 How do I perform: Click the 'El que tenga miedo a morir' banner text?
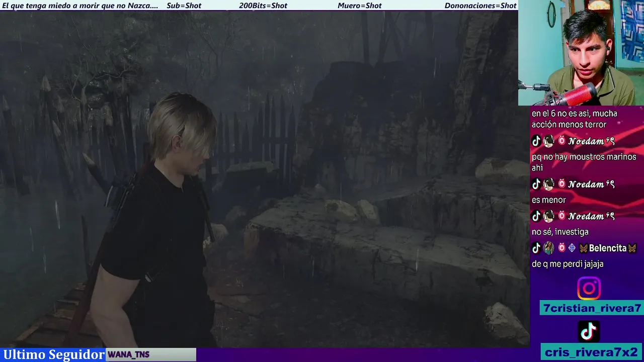coord(80,6)
